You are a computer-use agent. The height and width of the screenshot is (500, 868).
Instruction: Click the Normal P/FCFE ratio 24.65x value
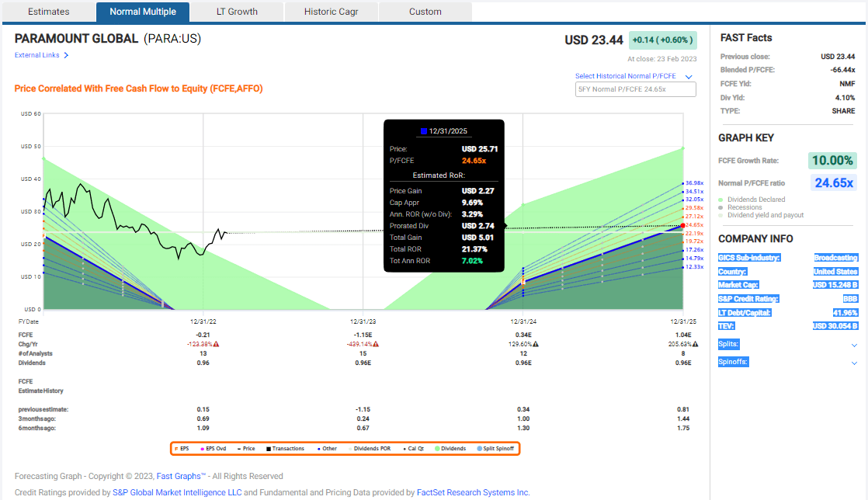click(x=834, y=182)
